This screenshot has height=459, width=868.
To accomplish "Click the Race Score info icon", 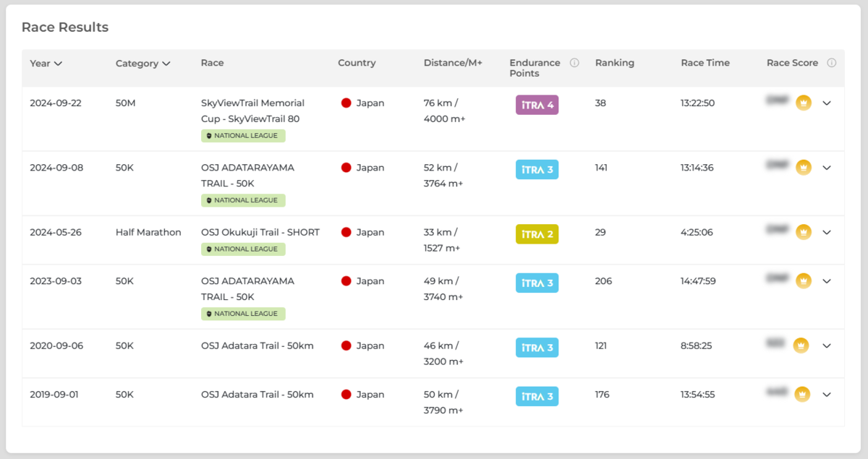I will [831, 63].
